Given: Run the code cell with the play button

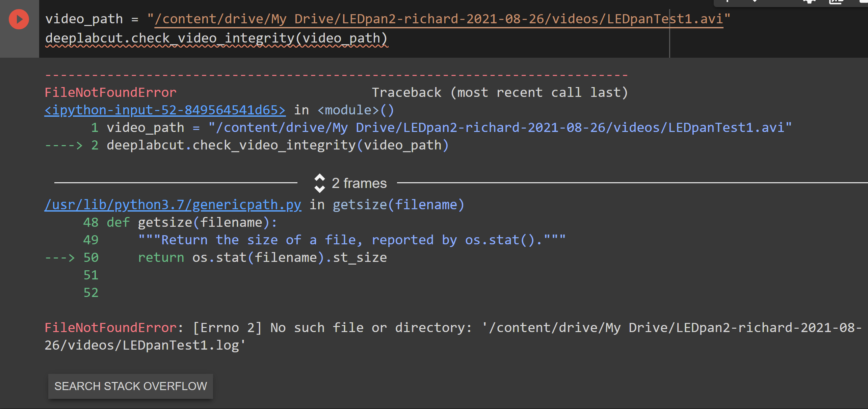Looking at the screenshot, I should [x=19, y=19].
